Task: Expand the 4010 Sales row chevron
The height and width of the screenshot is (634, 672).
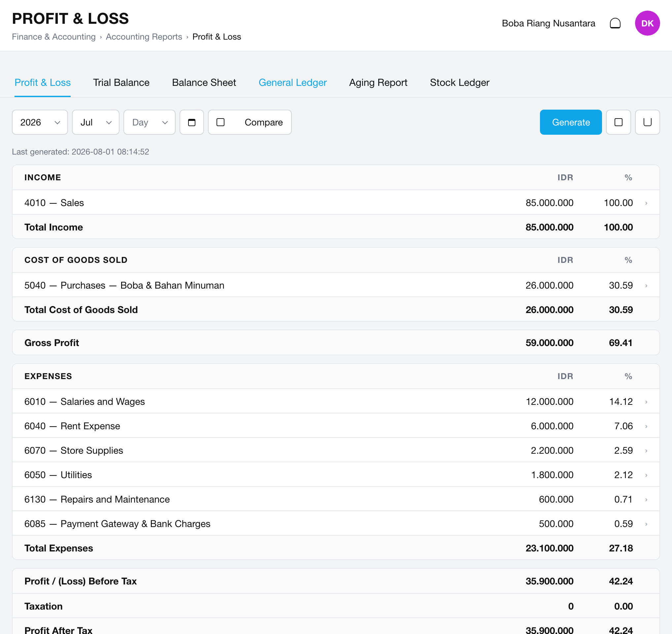Action: (x=646, y=203)
